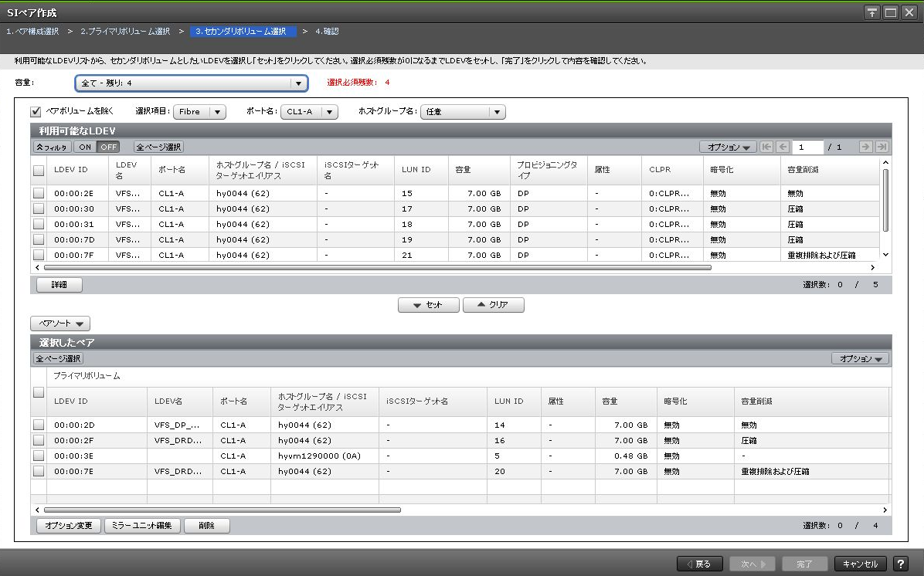Go to the next page of LDEV list
Viewport: 924px width, 576px height.
click(x=865, y=147)
